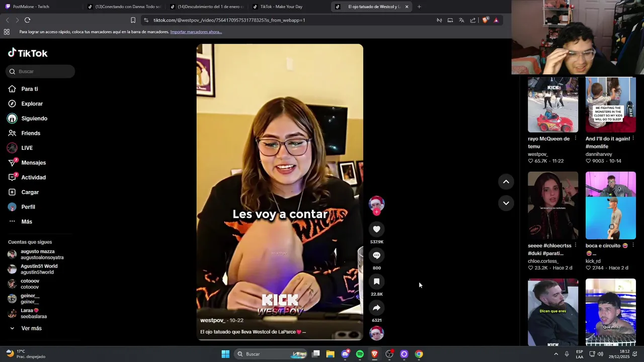Open options for seeee #chloecrtss video
Image resolution: width=644 pixels, height=362 pixels.
pyautogui.click(x=576, y=245)
